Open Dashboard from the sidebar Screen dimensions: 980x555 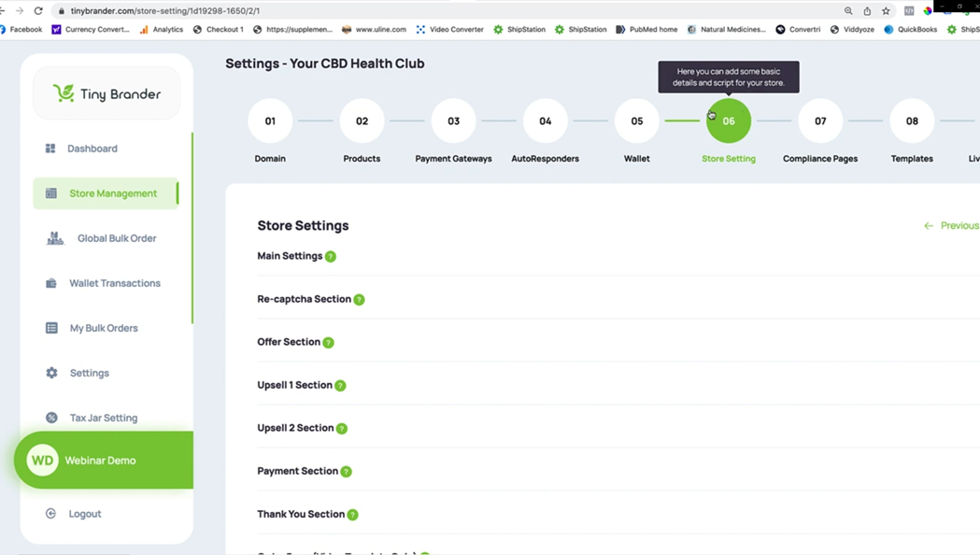92,149
